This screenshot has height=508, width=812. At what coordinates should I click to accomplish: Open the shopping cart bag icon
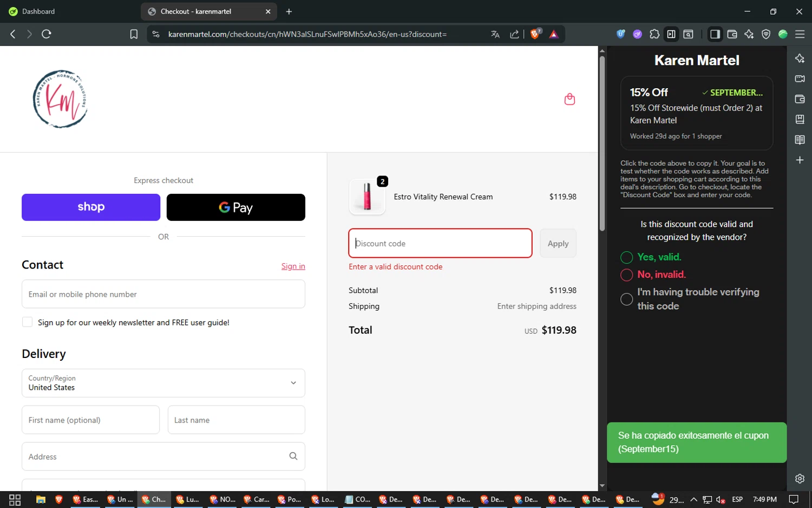click(x=569, y=99)
